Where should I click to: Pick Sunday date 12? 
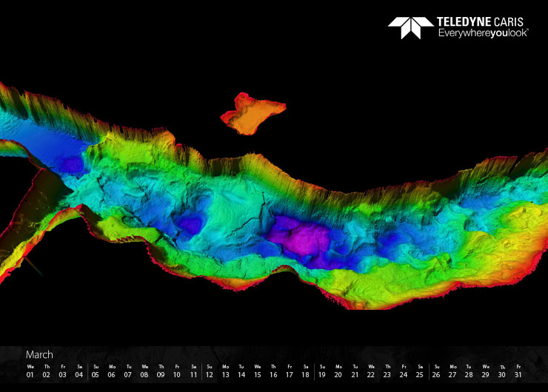coord(210,374)
